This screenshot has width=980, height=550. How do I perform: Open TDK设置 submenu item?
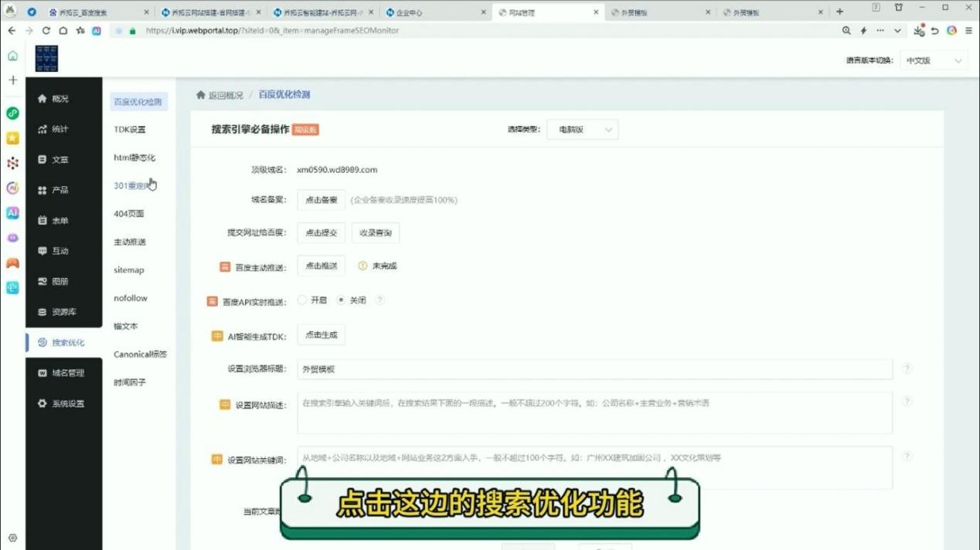coord(130,130)
